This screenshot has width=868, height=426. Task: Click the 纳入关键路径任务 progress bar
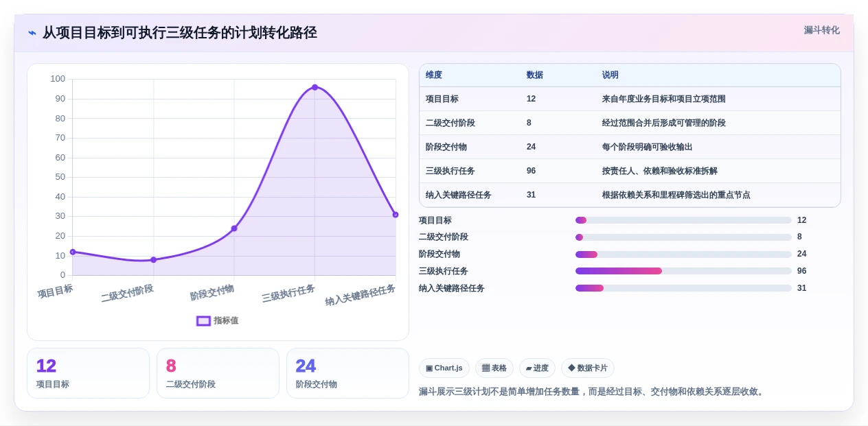tap(683, 288)
